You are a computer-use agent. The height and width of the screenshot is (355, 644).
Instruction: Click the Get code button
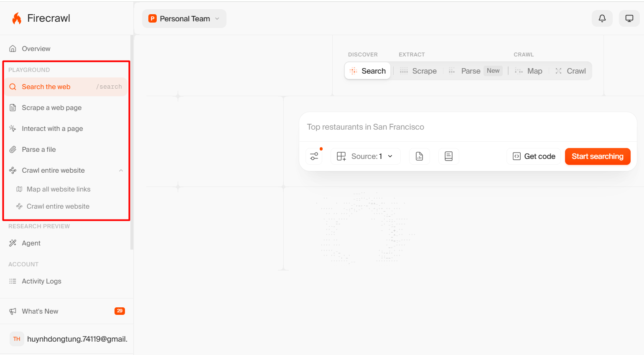[534, 156]
